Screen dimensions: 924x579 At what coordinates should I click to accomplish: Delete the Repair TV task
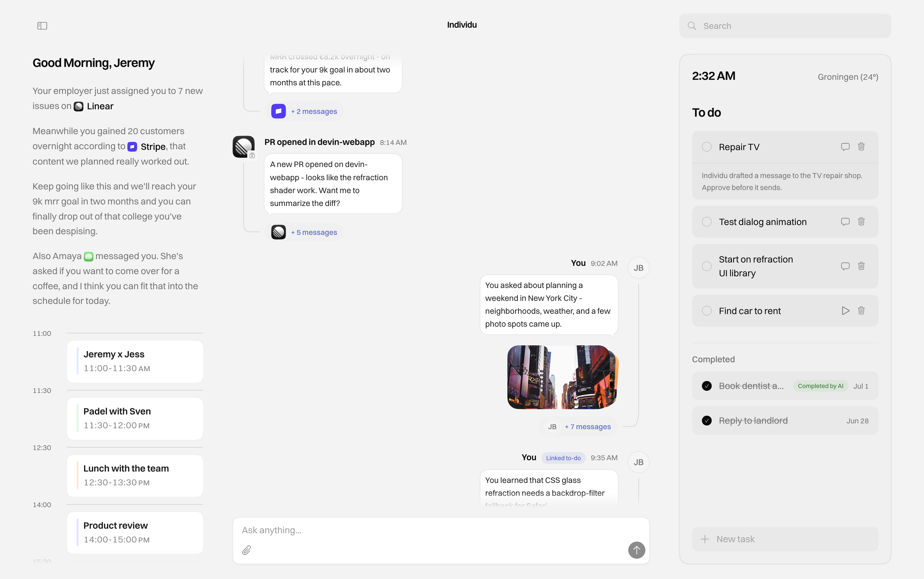[x=861, y=147]
